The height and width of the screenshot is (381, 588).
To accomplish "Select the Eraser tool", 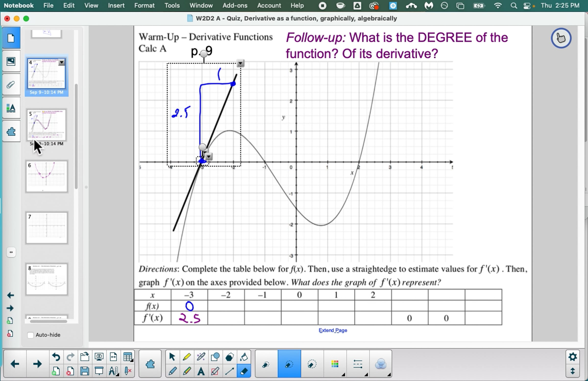I will [244, 371].
